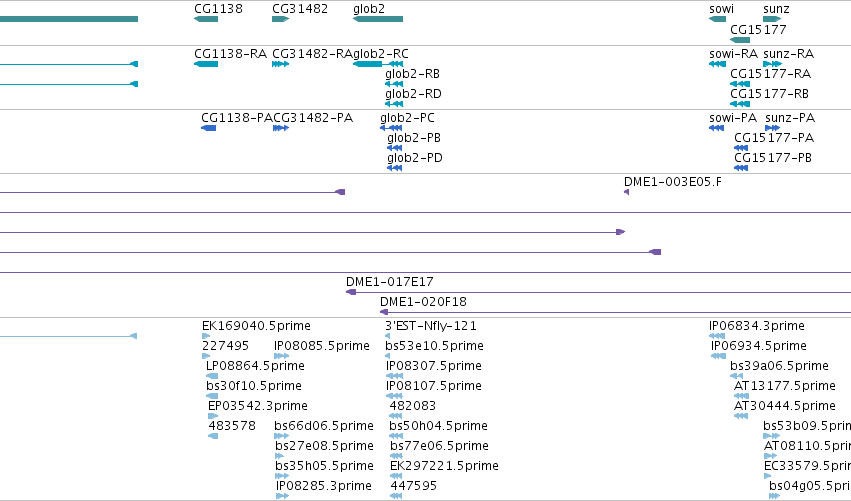Viewport: 851px width, 501px height.
Task: Click the sunz-PA protein label
Action: 790,118
